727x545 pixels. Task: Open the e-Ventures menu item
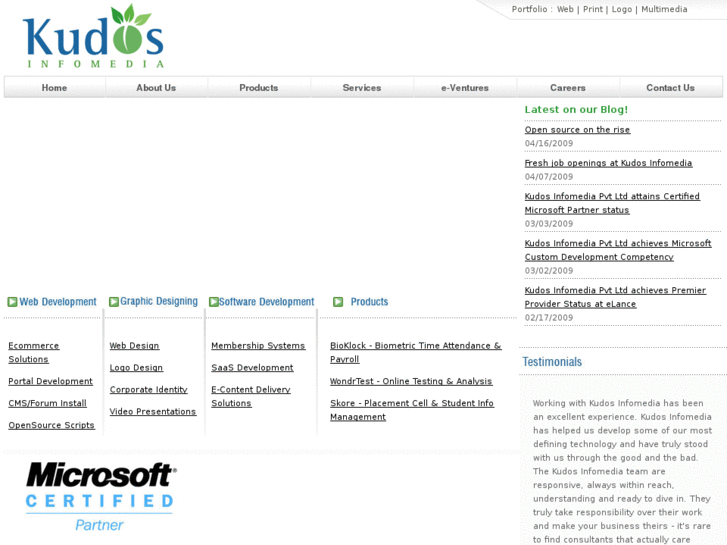click(465, 88)
